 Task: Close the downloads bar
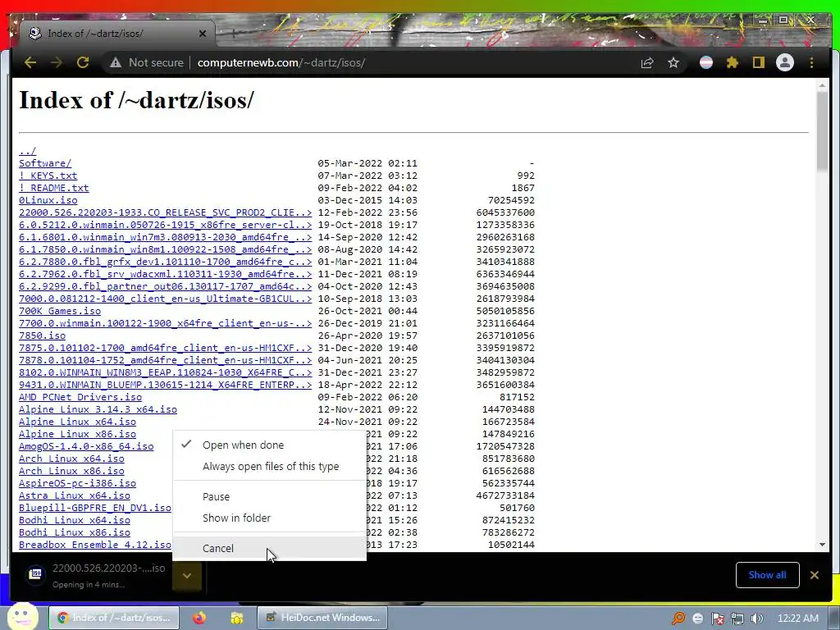click(815, 575)
